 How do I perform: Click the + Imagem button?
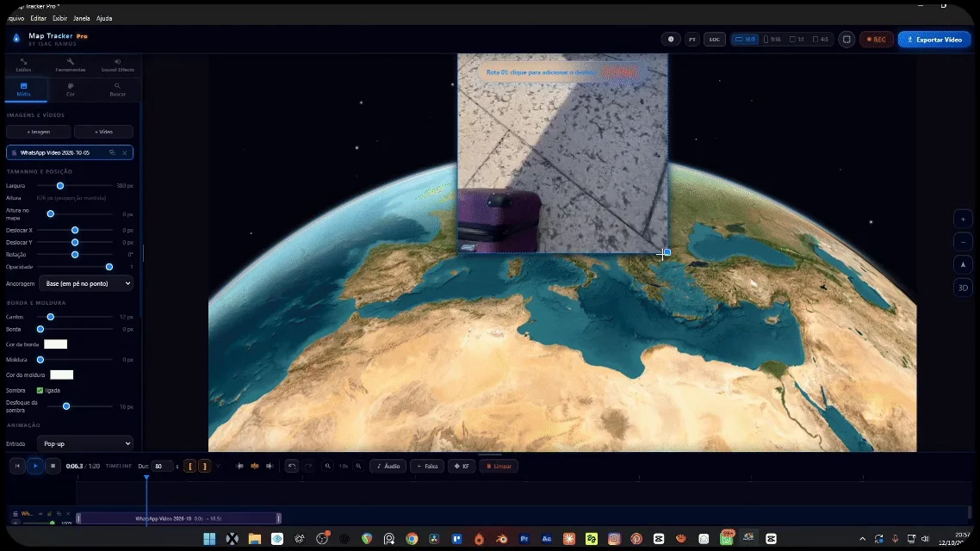click(x=38, y=132)
